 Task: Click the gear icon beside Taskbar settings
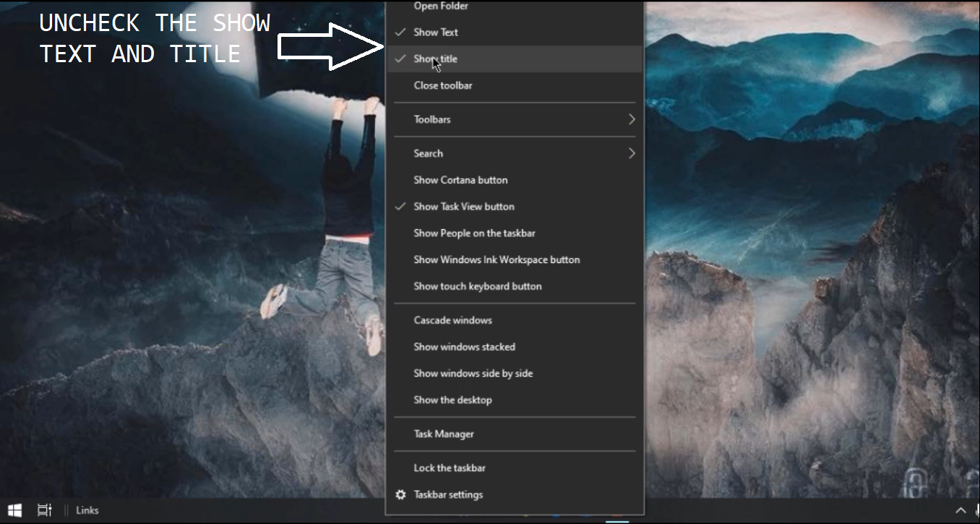point(400,494)
